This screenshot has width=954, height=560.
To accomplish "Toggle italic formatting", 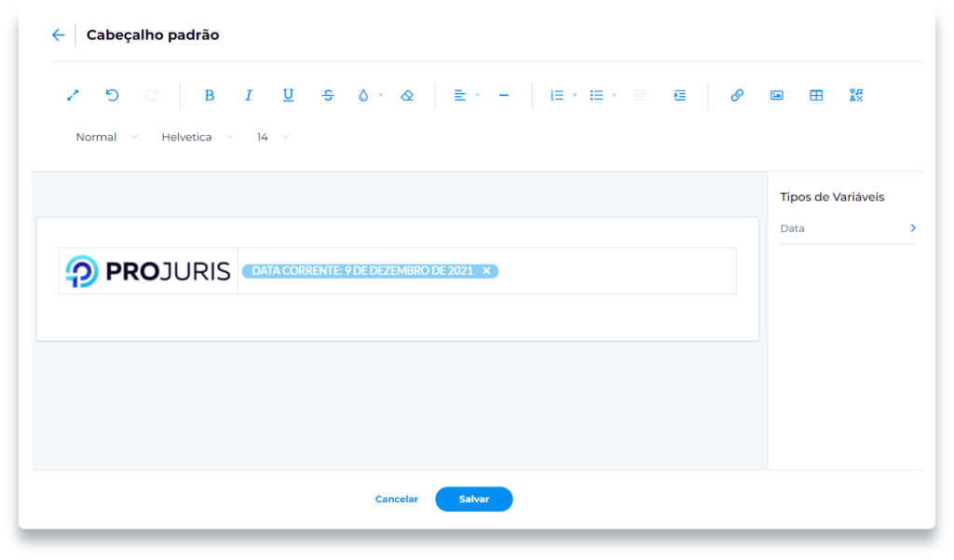I will [x=249, y=95].
